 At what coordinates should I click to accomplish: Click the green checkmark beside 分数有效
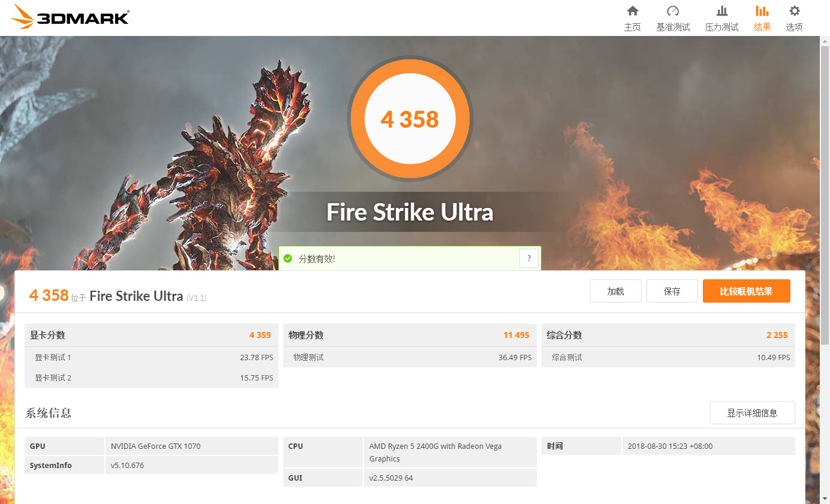(288, 258)
